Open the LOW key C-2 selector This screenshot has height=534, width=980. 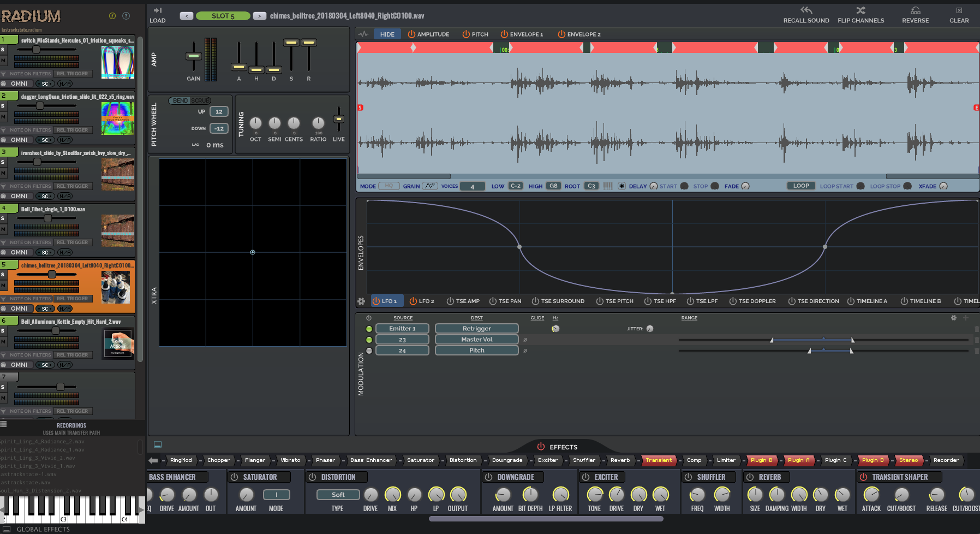[x=516, y=186]
